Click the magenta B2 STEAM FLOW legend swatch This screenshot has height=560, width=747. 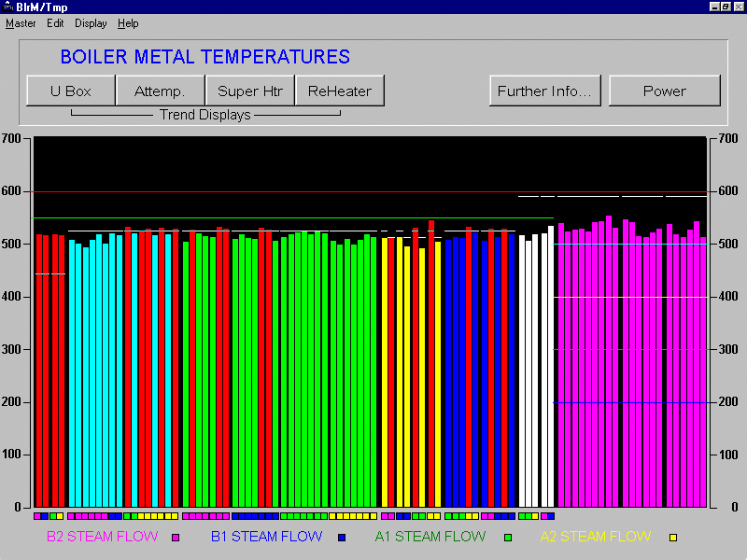pyautogui.click(x=176, y=538)
